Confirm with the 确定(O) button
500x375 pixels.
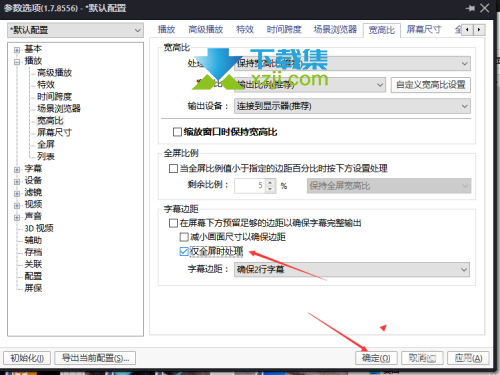(376, 358)
